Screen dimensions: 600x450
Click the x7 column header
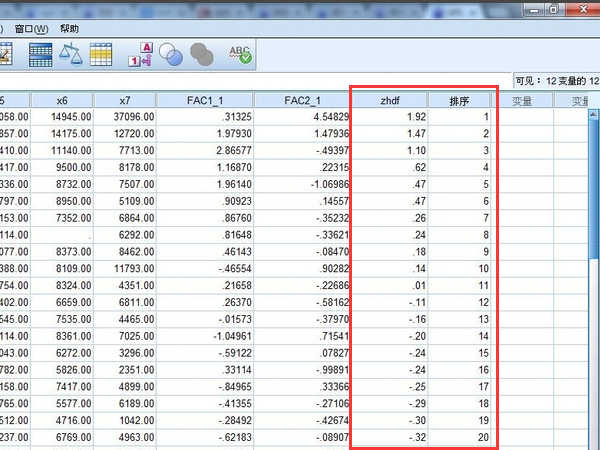tap(125, 100)
